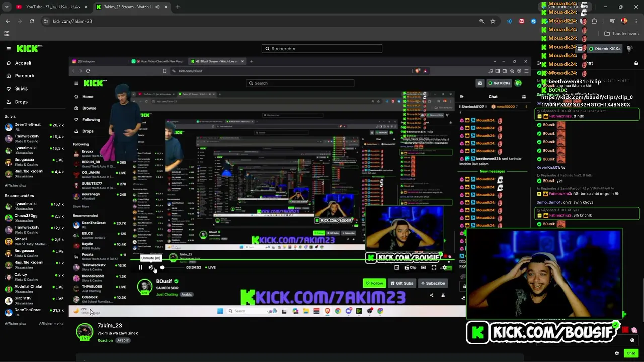Close the YouTube tab
Image resolution: width=644 pixels, height=362 pixels.
(x=86, y=7)
